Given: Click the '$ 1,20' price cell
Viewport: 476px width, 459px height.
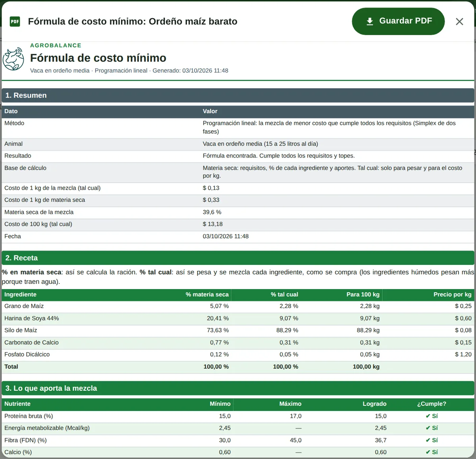Looking at the screenshot, I should 463,354.
